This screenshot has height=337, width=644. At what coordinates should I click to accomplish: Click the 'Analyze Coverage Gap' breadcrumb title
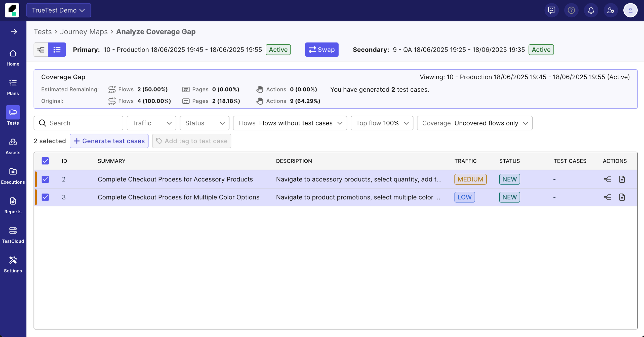(156, 32)
